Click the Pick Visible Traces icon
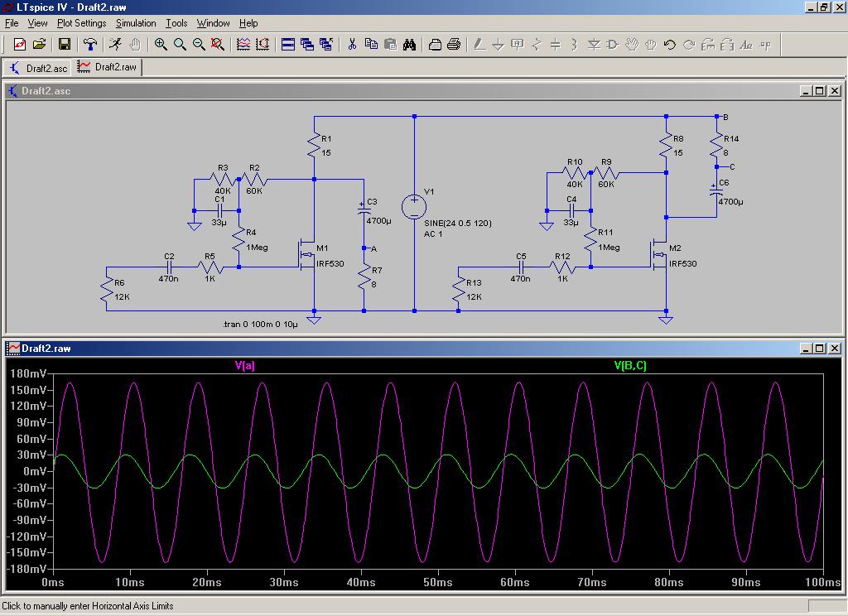 243,45
